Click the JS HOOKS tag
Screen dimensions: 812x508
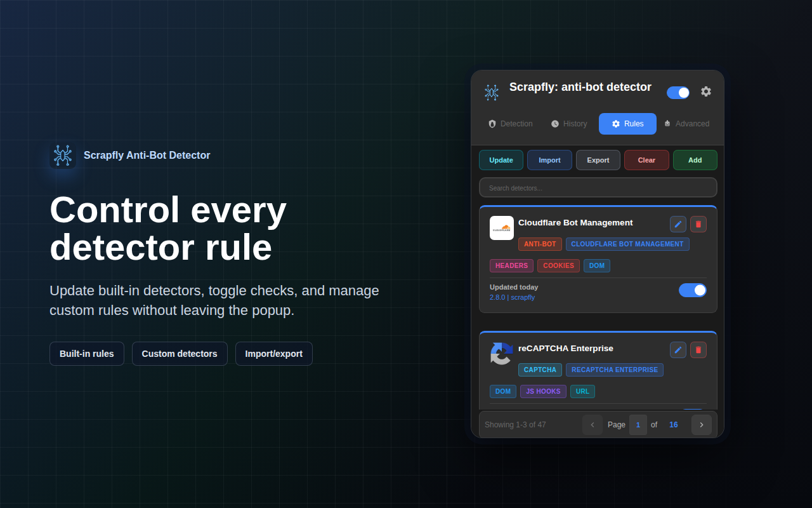point(543,391)
